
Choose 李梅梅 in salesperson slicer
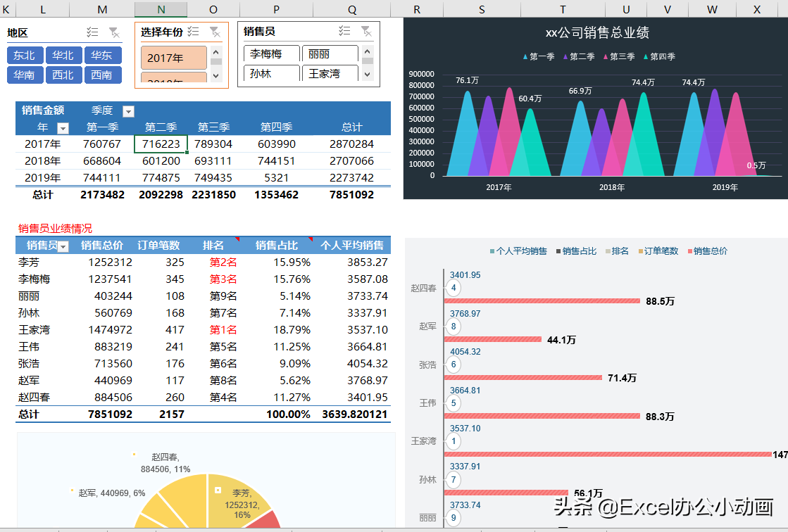(x=271, y=53)
